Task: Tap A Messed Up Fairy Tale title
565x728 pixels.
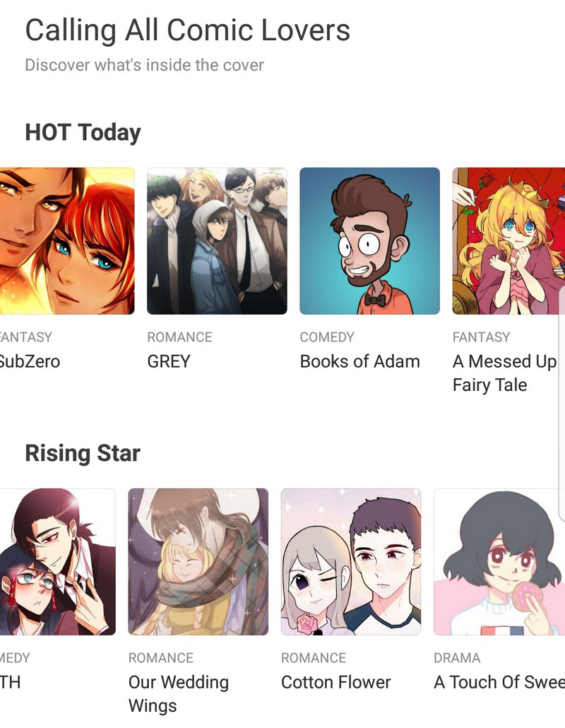Action: click(x=504, y=372)
